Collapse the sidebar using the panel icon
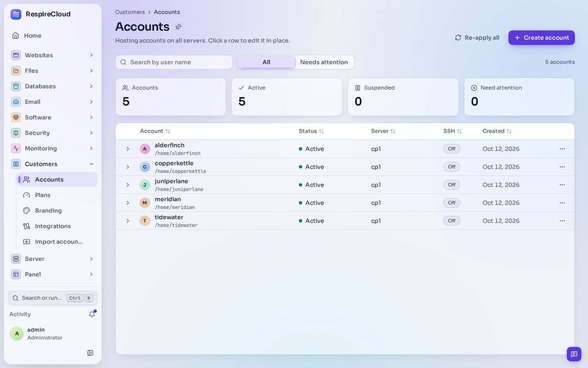 pyautogui.click(x=90, y=353)
